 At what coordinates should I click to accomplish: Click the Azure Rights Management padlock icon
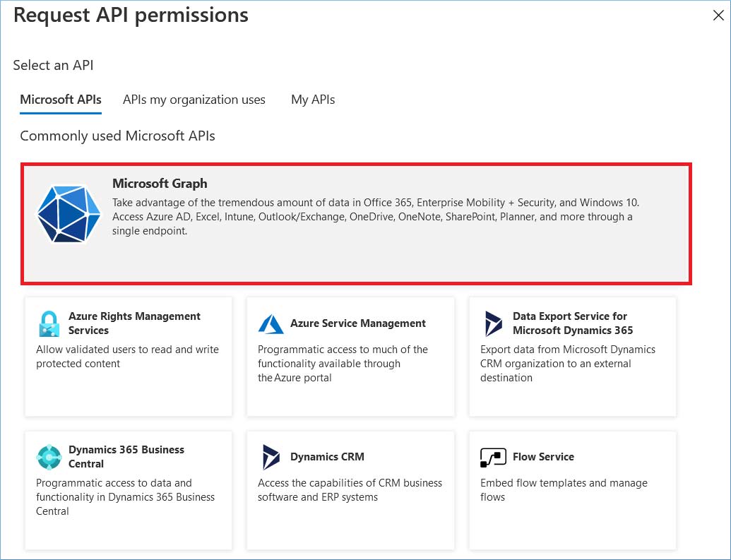pyautogui.click(x=49, y=323)
